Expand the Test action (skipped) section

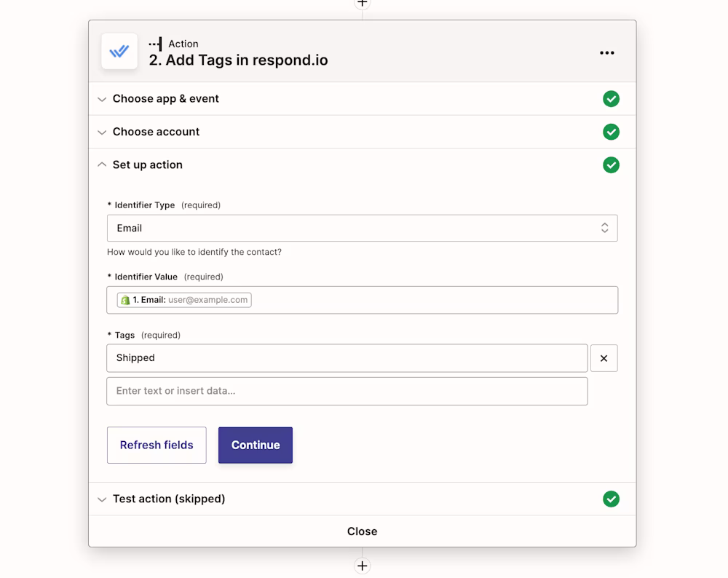point(168,499)
